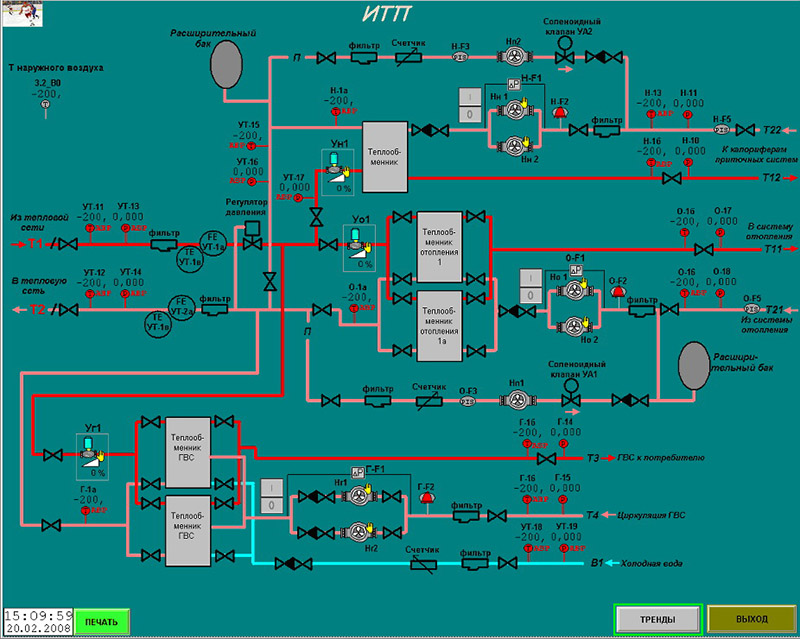
Task: Click the Уг1 valve position indicator 0 %
Action: click(97, 473)
